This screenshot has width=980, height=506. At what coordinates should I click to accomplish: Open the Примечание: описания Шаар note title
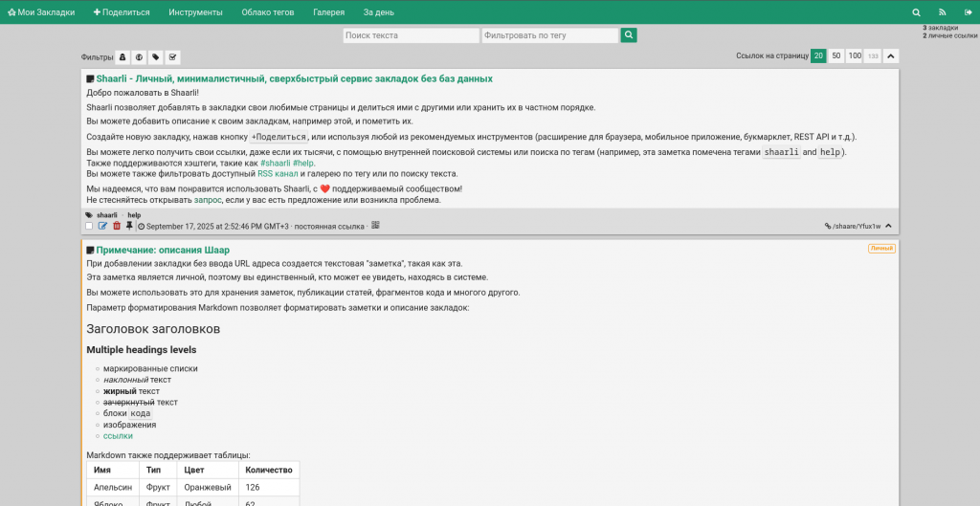click(163, 250)
